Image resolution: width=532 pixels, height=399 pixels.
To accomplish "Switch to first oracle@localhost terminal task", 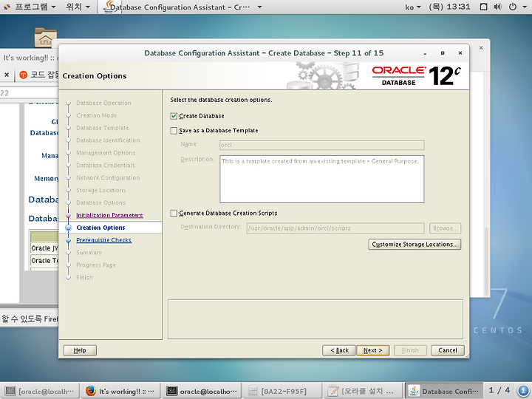I will click(x=41, y=391).
